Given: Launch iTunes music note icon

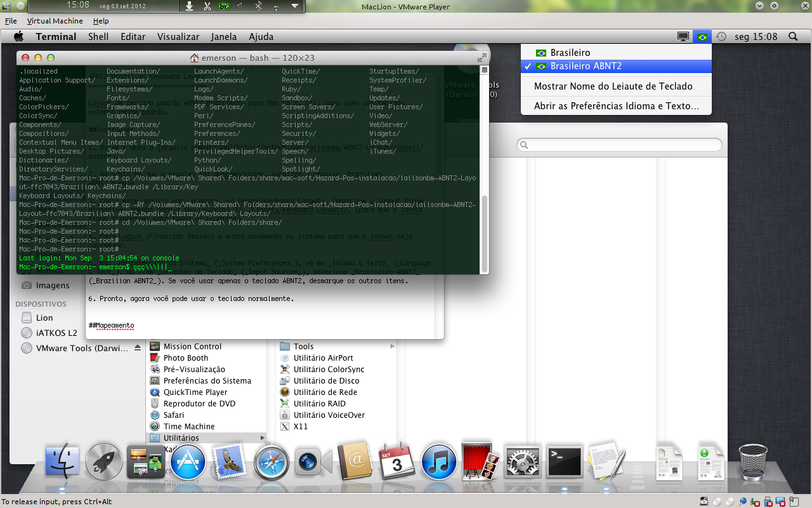Looking at the screenshot, I should click(439, 462).
